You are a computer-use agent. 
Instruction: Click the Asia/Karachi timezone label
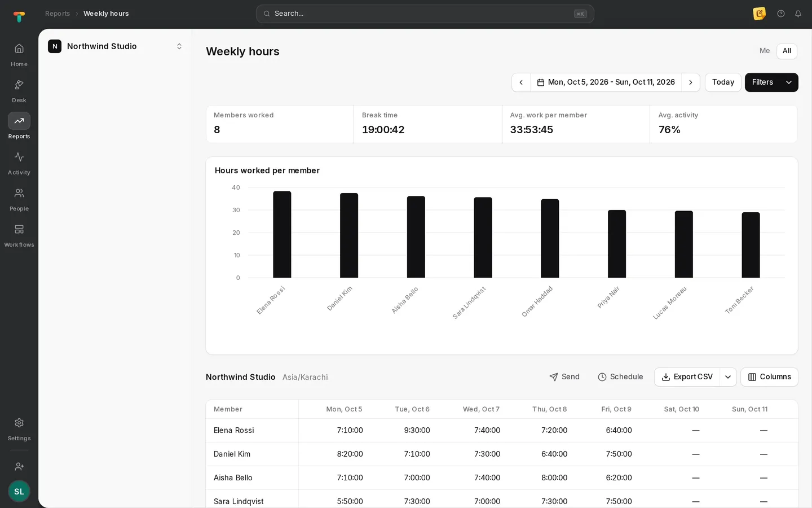pyautogui.click(x=305, y=377)
